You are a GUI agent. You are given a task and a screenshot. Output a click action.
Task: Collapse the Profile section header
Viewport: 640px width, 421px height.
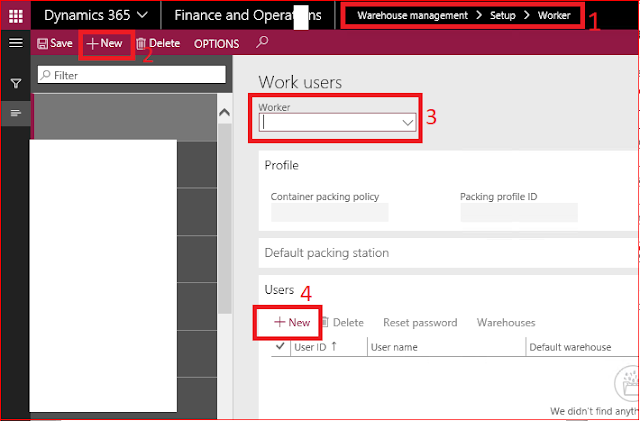pyautogui.click(x=282, y=165)
